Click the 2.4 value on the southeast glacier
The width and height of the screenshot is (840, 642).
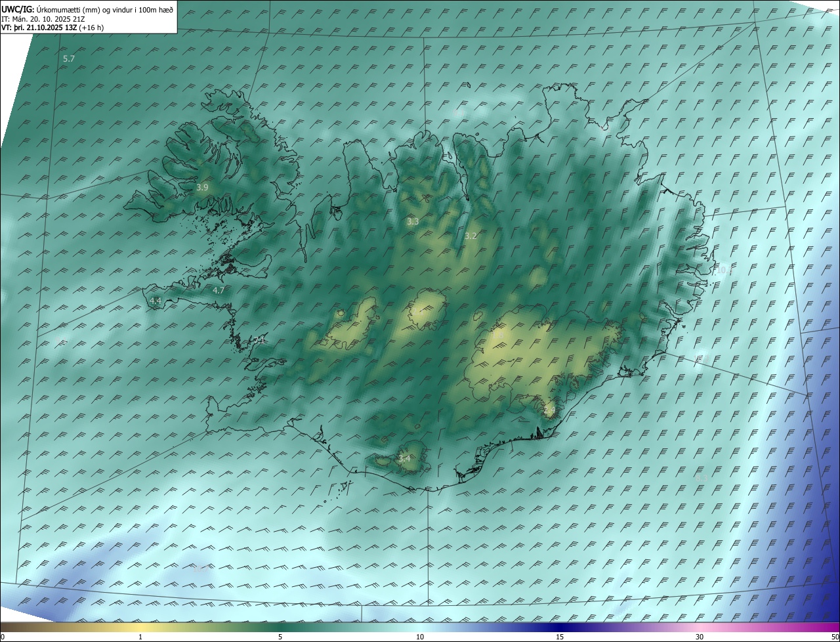click(x=549, y=411)
